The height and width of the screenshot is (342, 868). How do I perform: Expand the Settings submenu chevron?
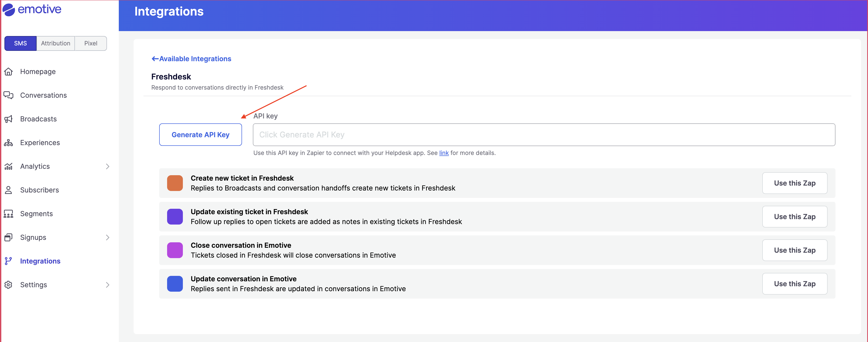point(107,285)
